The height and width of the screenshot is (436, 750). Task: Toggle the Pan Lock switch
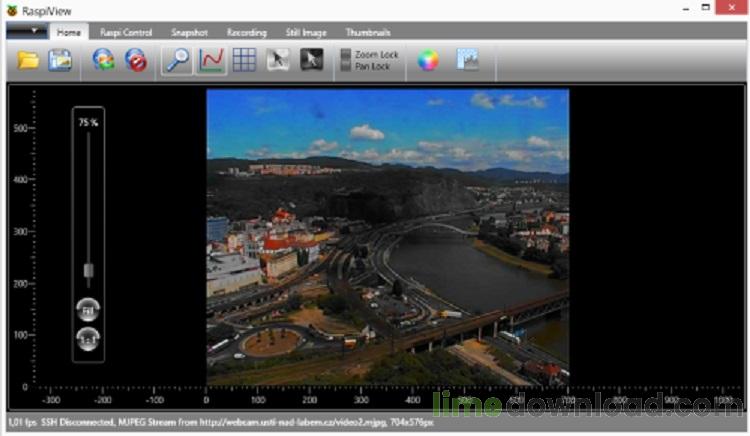coord(346,66)
